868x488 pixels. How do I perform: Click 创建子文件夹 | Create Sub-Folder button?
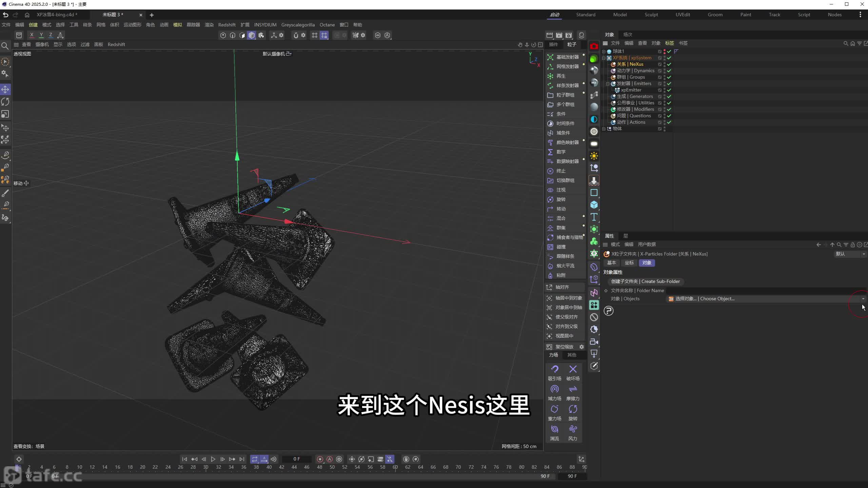coord(645,281)
